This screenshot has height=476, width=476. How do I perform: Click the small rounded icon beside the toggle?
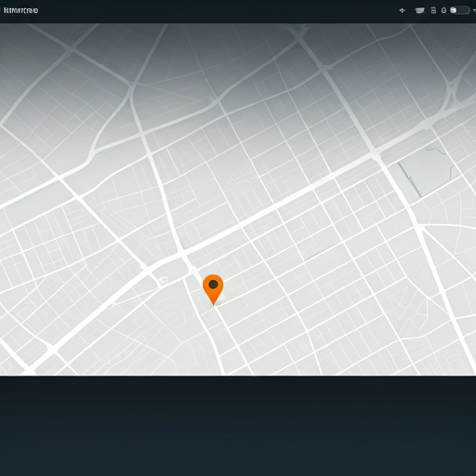click(x=443, y=10)
